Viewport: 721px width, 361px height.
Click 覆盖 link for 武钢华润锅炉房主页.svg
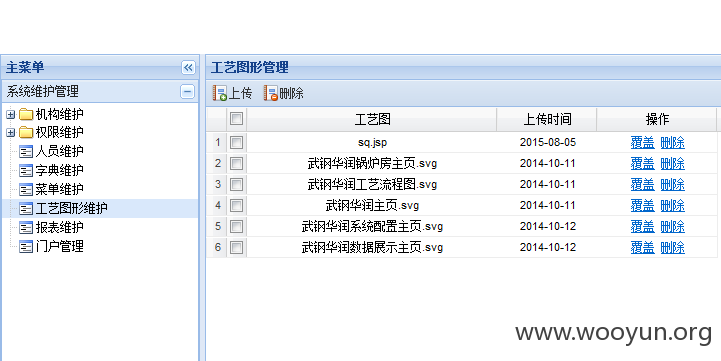642,163
